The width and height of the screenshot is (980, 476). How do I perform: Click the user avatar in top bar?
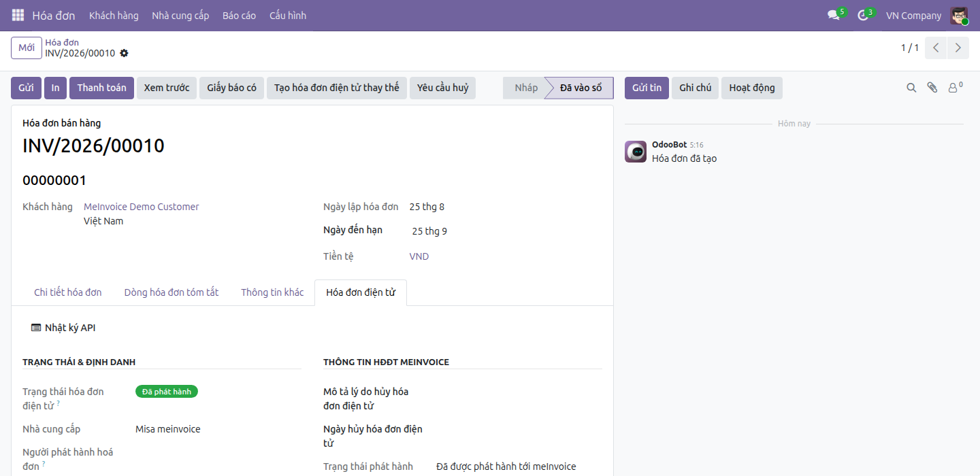click(x=959, y=15)
